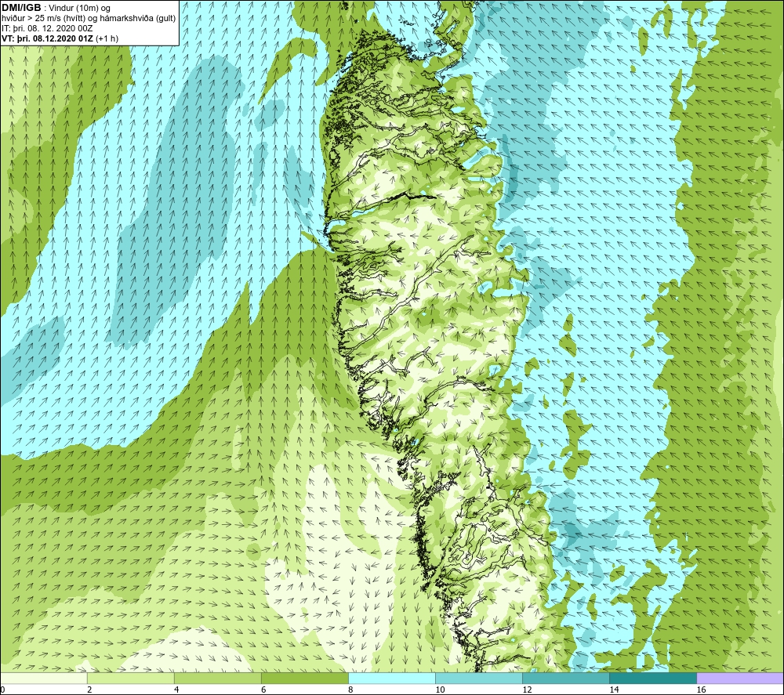
Task: Click the 0–2 m/s pale legend swatch
Action: (x=43, y=678)
